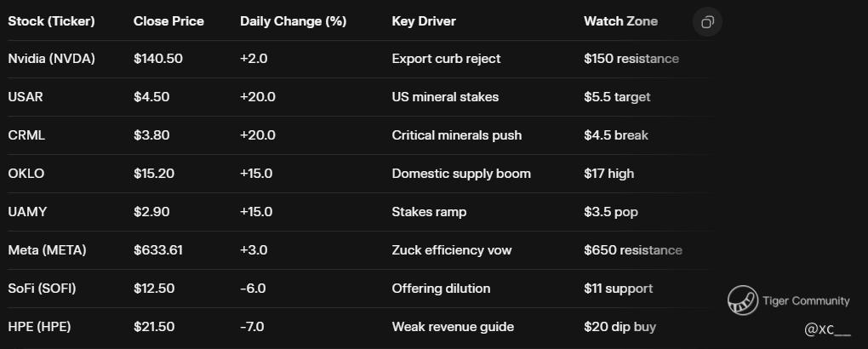Viewport: 868px width, 349px height.
Task: Click the $633.61 close price value
Action: tap(157, 250)
